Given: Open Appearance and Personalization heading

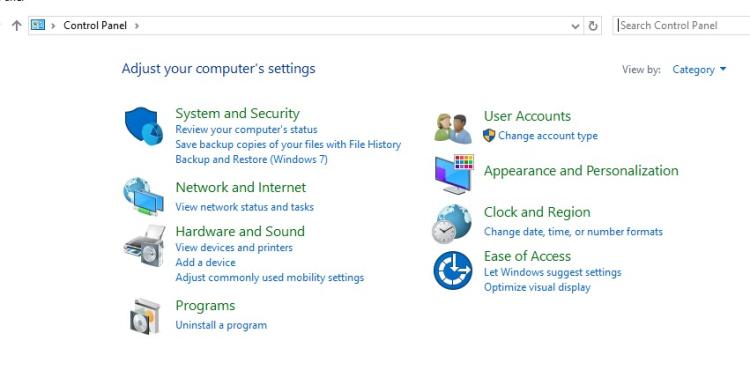Looking at the screenshot, I should pyautogui.click(x=581, y=171).
